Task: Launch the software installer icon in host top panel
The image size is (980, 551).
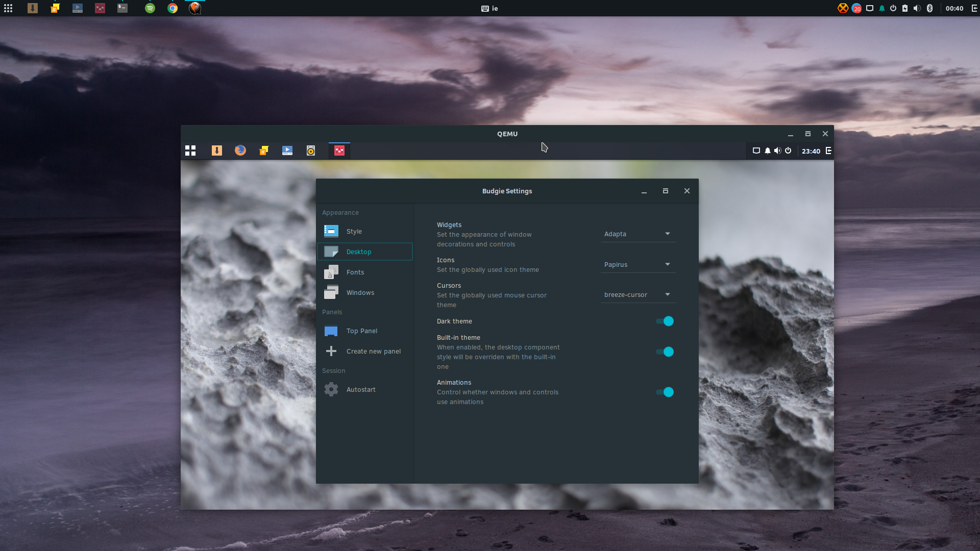Action: tap(33, 8)
